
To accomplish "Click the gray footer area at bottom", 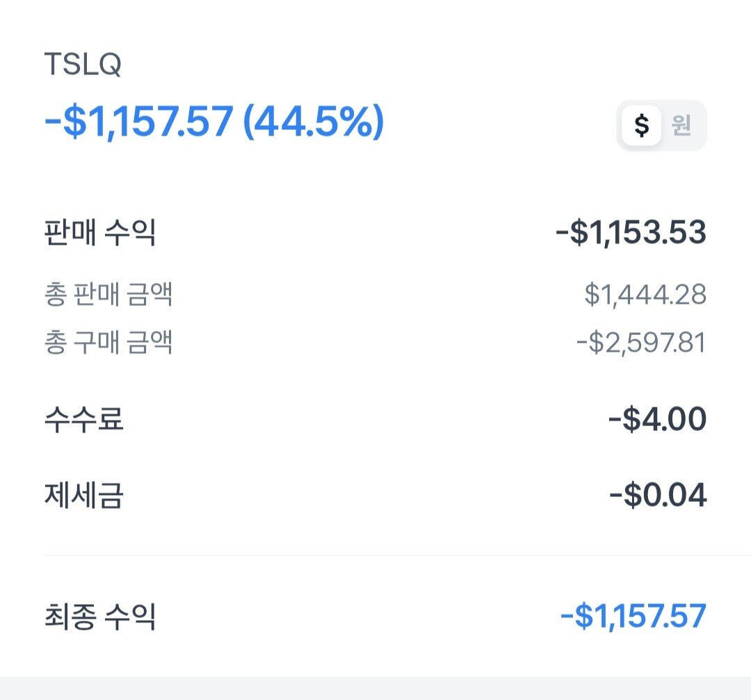I will [375, 688].
